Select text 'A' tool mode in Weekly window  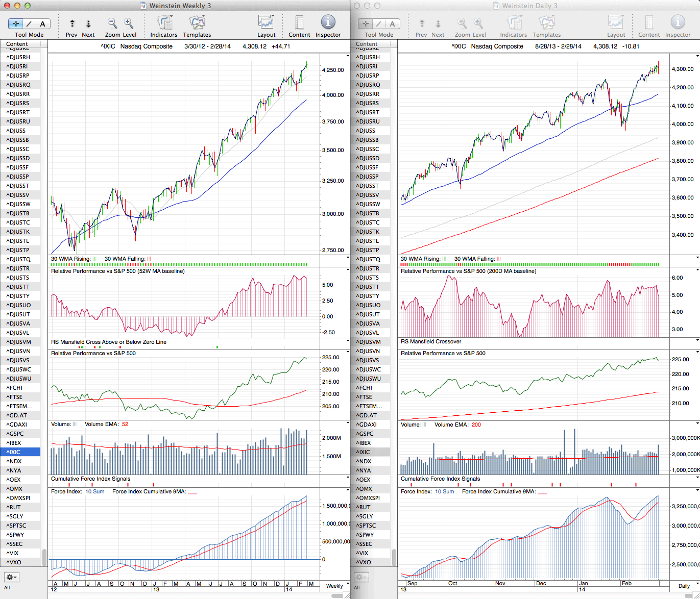coord(43,24)
